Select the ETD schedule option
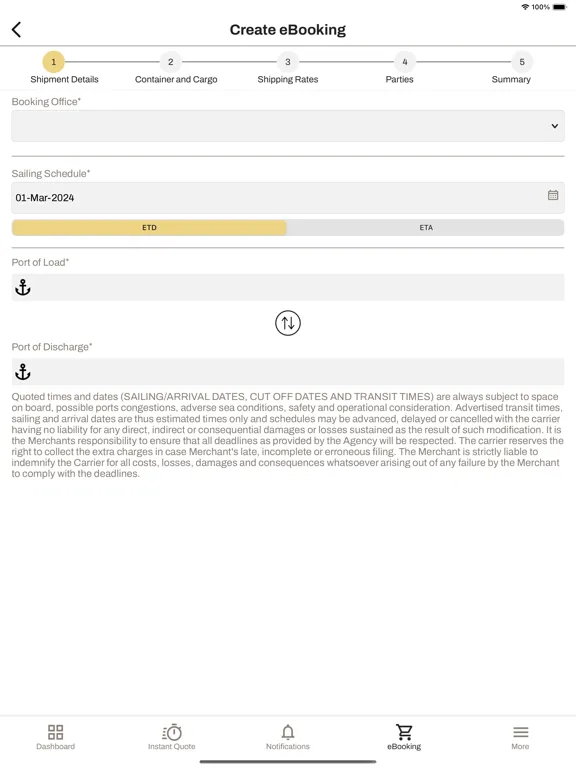 (149, 227)
